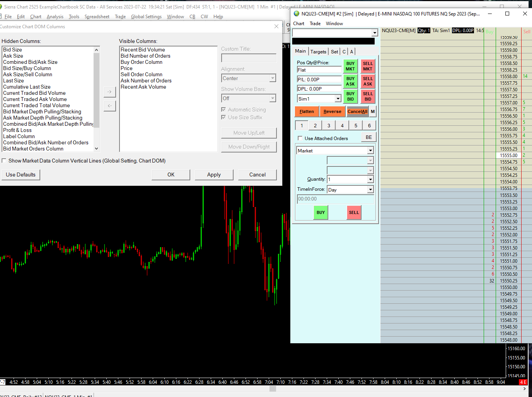This screenshot has width=532, height=397.
Task: Click Cancel in the columns dialog
Action: click(257, 175)
